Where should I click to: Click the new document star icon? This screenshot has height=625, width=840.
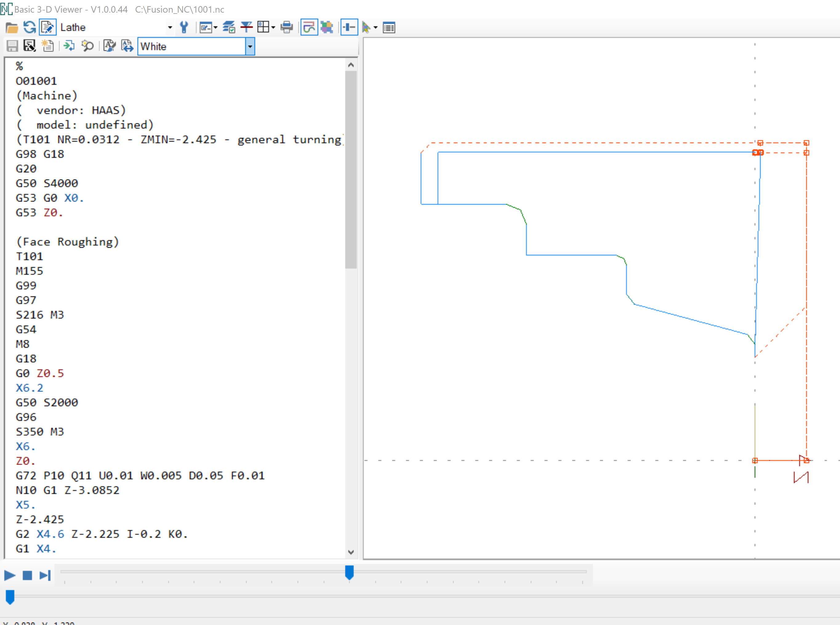click(x=47, y=46)
